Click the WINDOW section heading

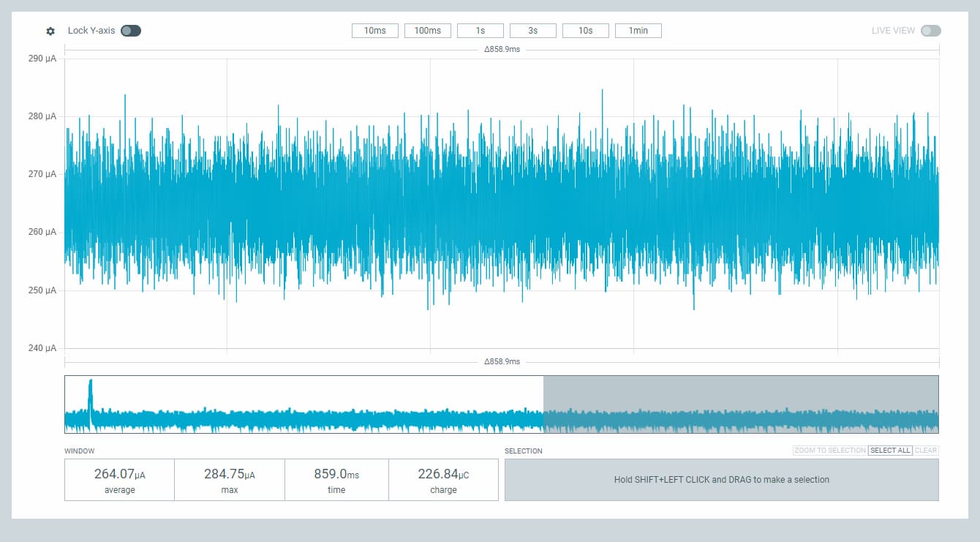[80, 451]
